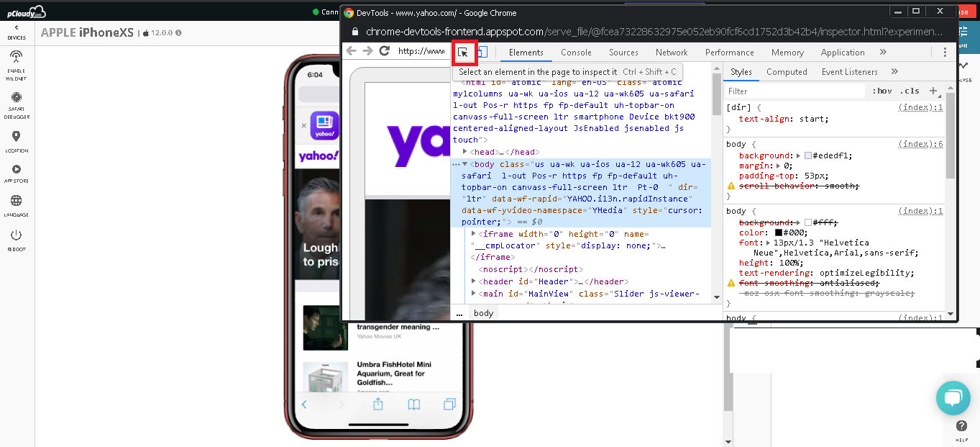Tap the Safari share icon on the phone
The height and width of the screenshot is (447, 980).
click(377, 405)
